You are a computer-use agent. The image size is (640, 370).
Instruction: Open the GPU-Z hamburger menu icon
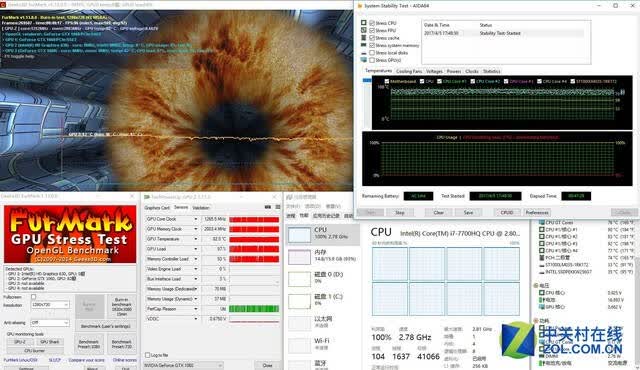pos(278,207)
